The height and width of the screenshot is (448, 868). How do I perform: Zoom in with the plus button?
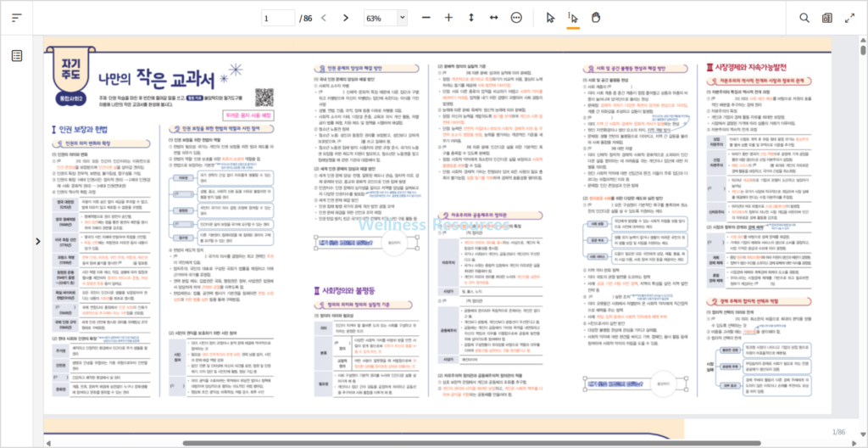[448, 18]
